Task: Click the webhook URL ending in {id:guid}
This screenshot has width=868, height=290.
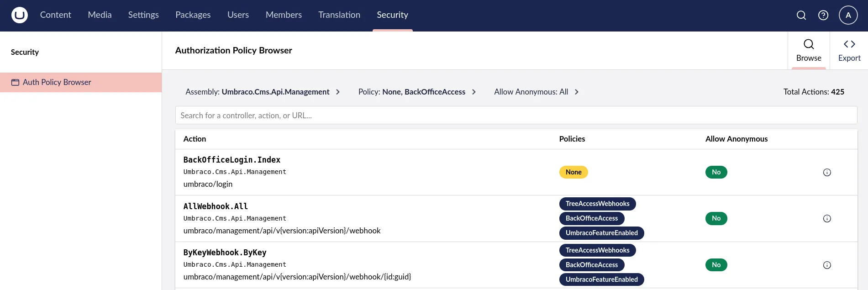Action: coord(297,277)
